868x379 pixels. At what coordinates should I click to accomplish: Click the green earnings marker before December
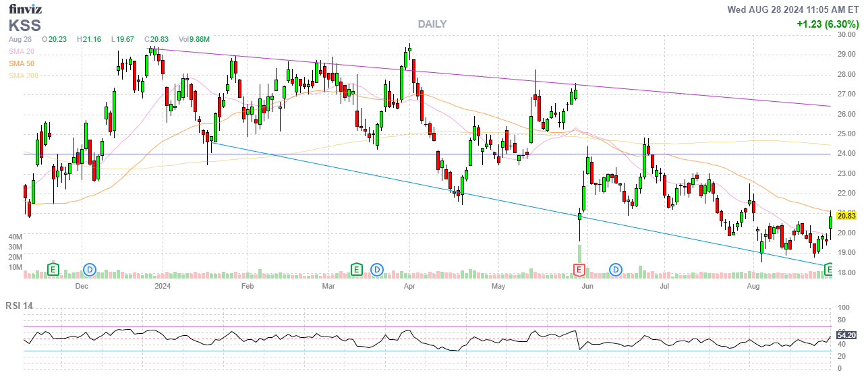tap(53, 270)
